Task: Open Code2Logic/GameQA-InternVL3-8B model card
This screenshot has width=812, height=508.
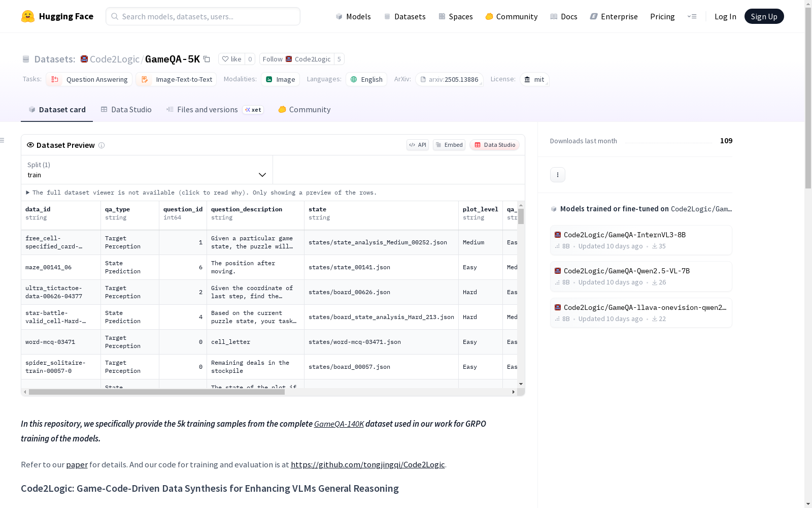Action: [641, 240]
